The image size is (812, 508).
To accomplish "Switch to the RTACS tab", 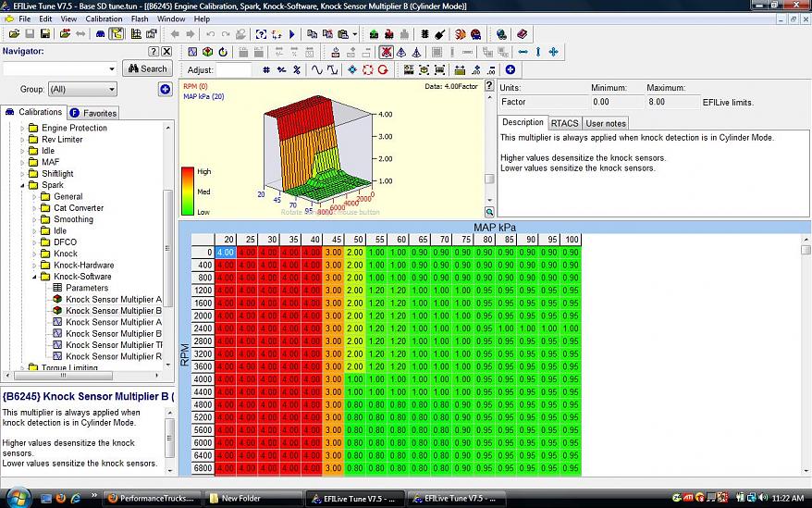I will coord(564,123).
